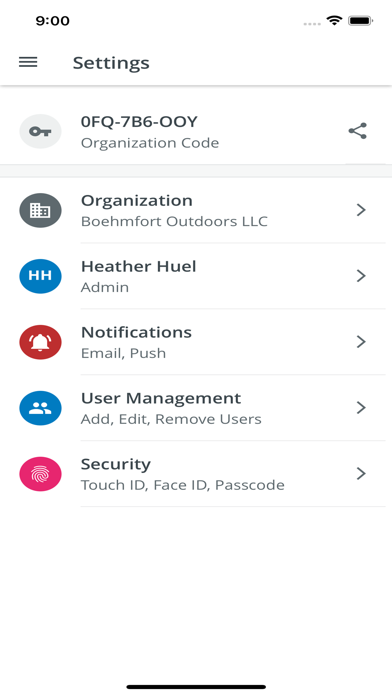Open the Notifications settings entry

(x=196, y=342)
